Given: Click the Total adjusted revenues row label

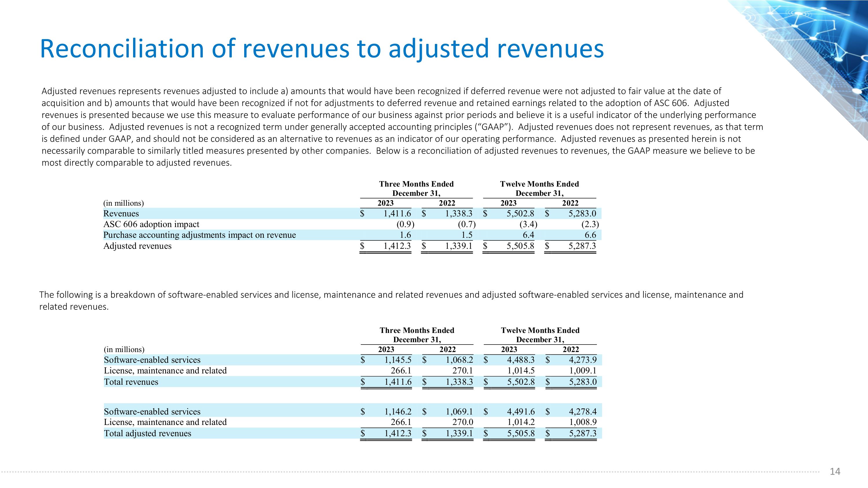Looking at the screenshot, I should coord(148,433).
